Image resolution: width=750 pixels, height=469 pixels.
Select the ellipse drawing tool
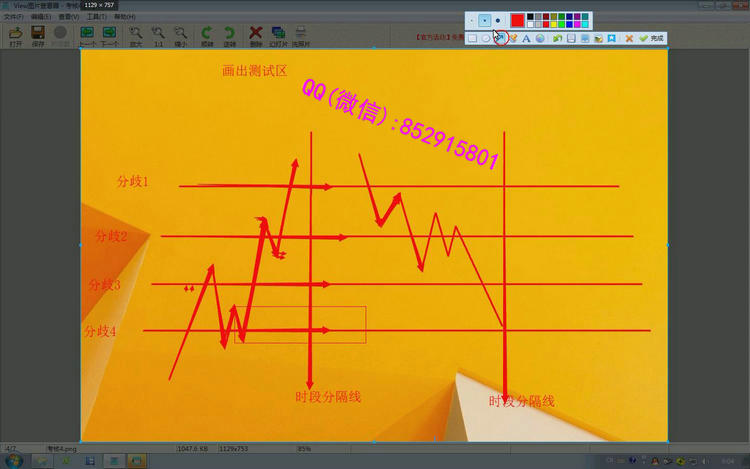486,38
